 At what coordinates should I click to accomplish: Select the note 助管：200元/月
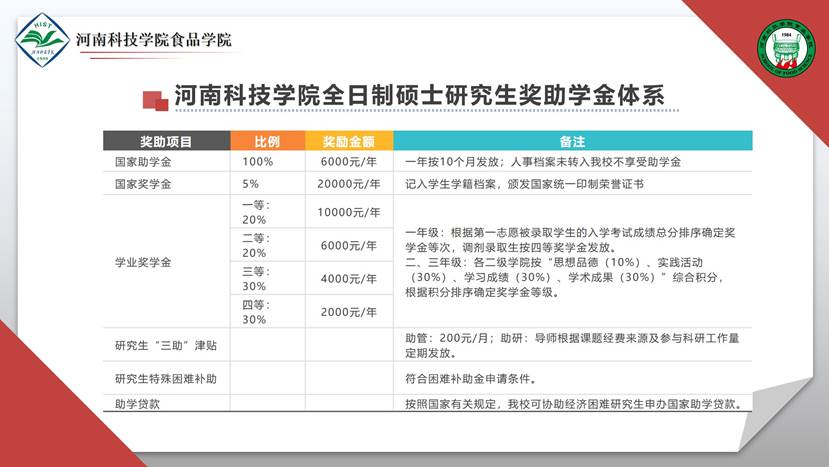[449, 338]
